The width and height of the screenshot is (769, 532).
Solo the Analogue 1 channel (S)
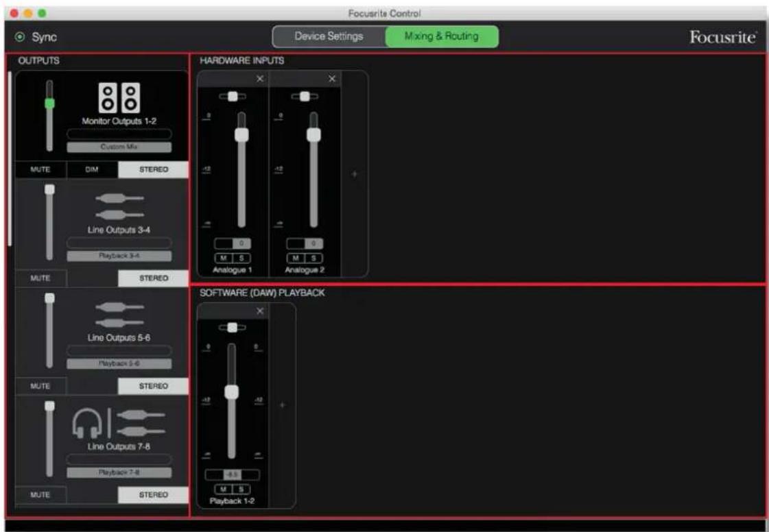pyautogui.click(x=241, y=258)
